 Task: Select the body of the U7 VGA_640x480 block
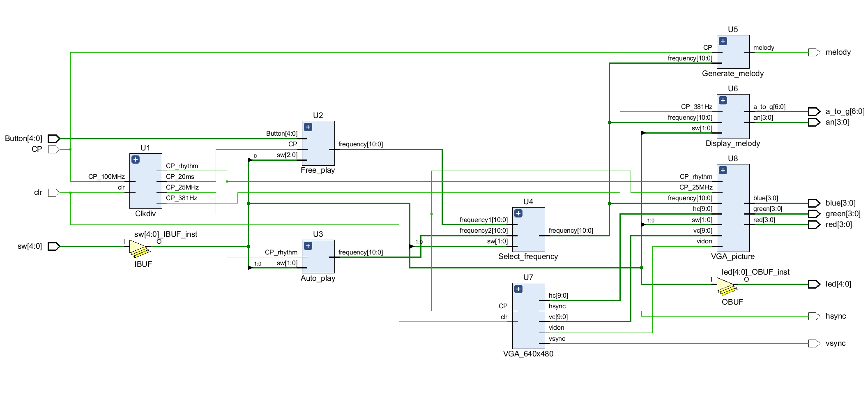pos(529,316)
